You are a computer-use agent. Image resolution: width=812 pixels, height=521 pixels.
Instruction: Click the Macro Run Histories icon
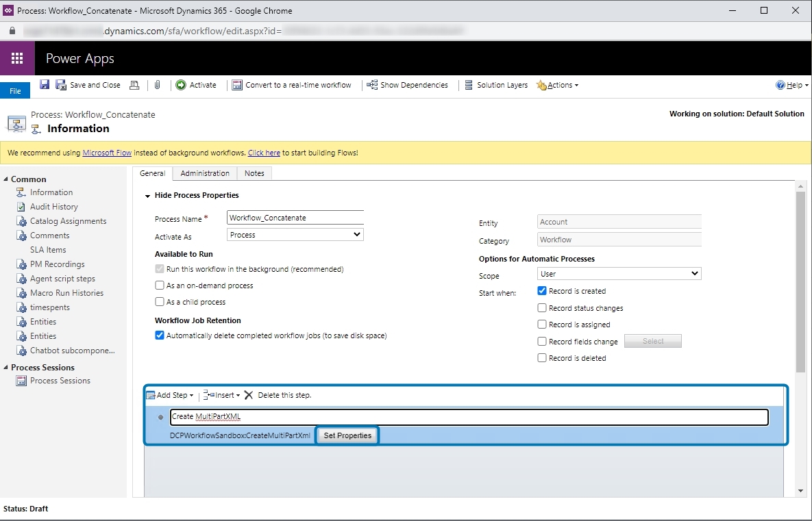(21, 293)
